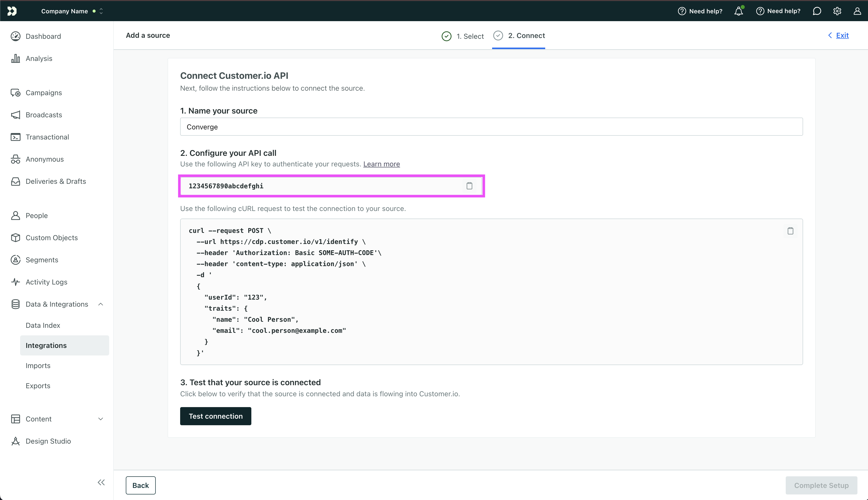Expand the Content sidebar section
868x500 pixels.
(x=101, y=419)
